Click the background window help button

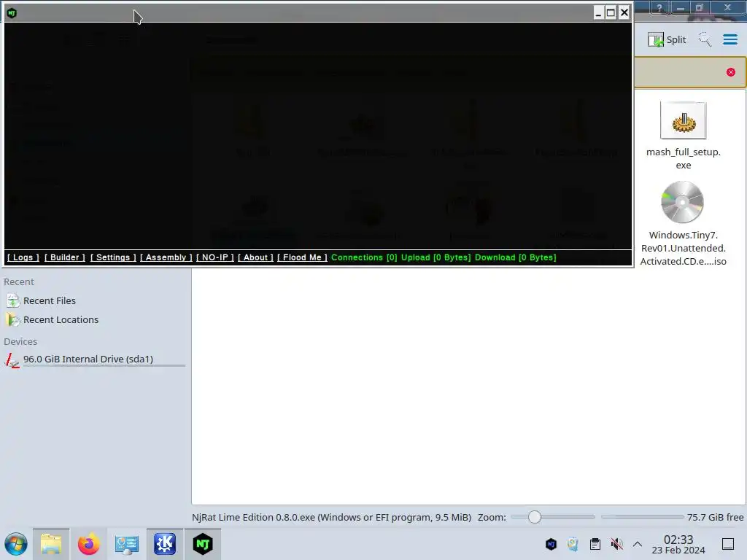[x=659, y=7]
